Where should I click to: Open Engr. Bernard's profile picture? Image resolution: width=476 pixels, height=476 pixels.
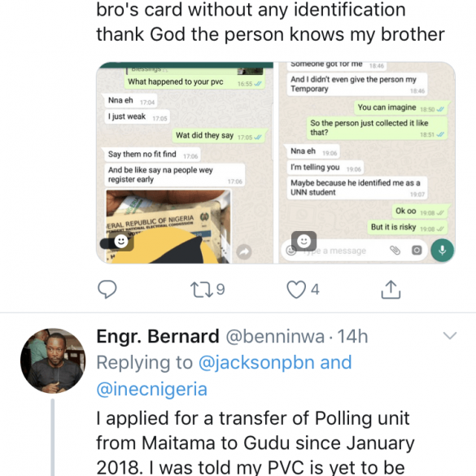[x=53, y=360]
